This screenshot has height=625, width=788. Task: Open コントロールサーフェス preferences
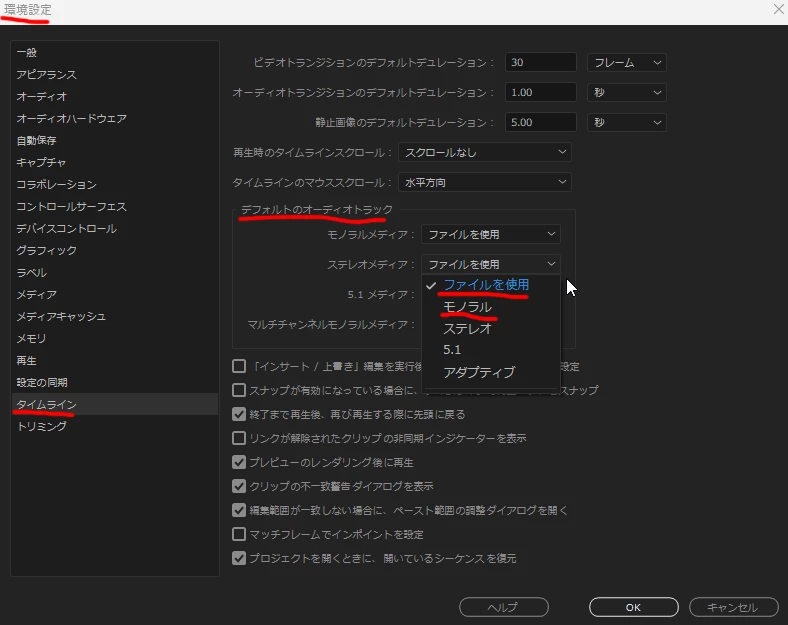(71, 206)
